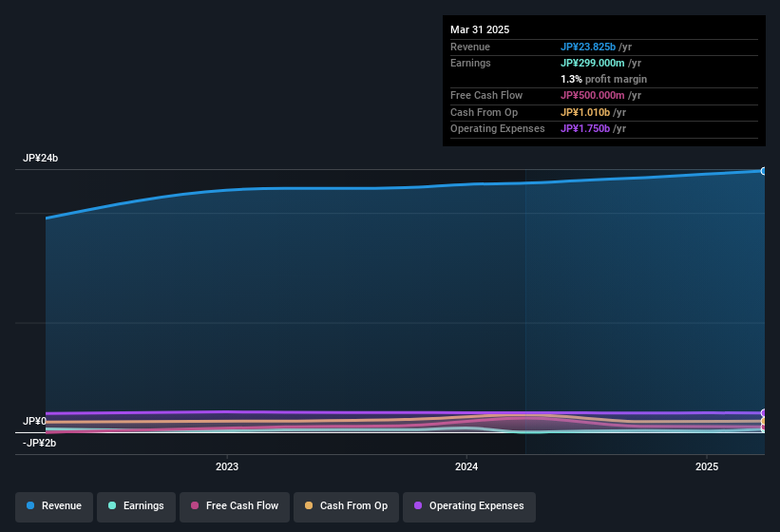This screenshot has width=780, height=532.
Task: Click the Revenue data point marker at chart end
Action: pyautogui.click(x=764, y=171)
